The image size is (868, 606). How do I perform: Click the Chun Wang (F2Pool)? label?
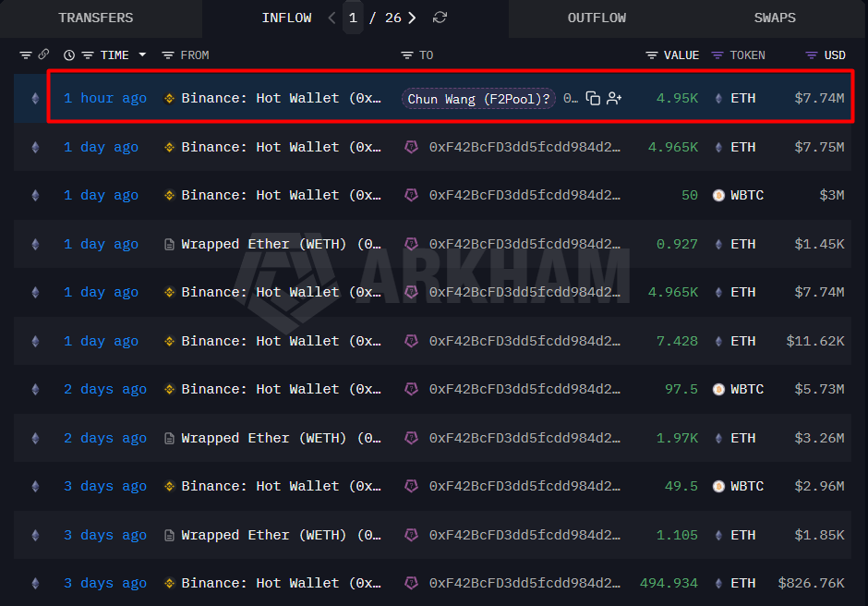point(478,99)
